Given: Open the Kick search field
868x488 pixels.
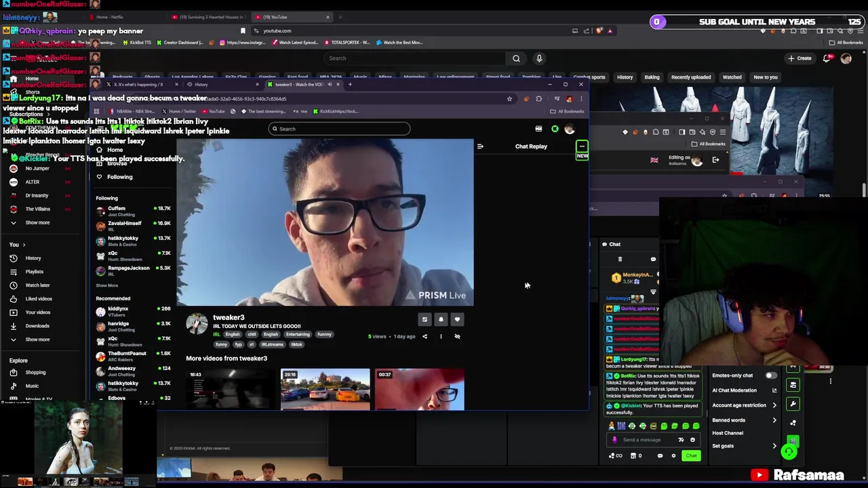Looking at the screenshot, I should (x=339, y=129).
